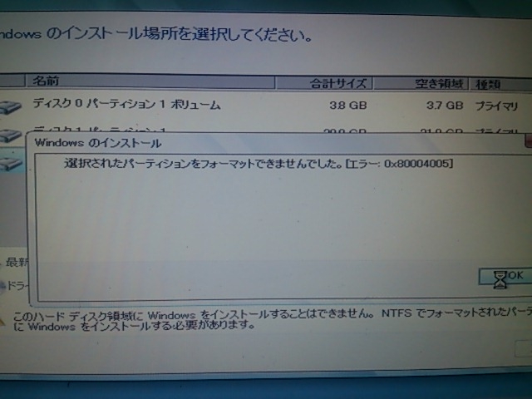Click the 空き領域 column header
Screen dimensions: 532x399
pos(421,83)
